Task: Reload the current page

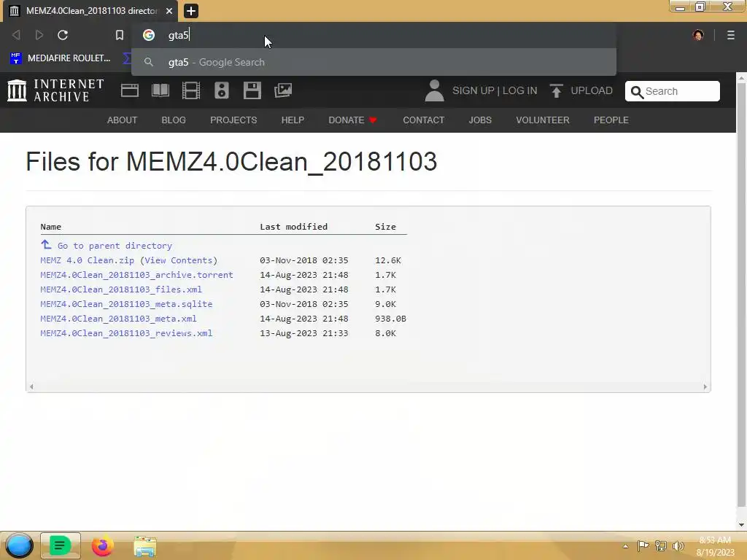Action: (x=63, y=35)
